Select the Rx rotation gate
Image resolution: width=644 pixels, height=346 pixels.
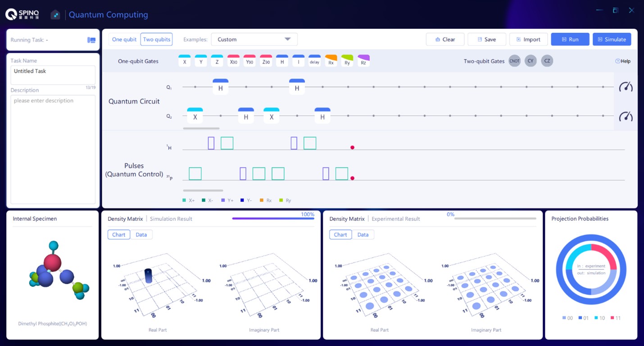[331, 61]
